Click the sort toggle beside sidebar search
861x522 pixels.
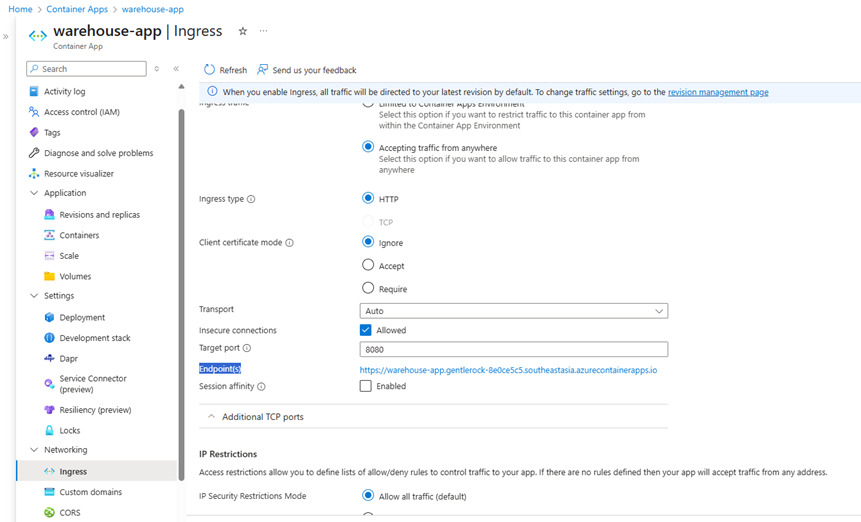click(157, 69)
